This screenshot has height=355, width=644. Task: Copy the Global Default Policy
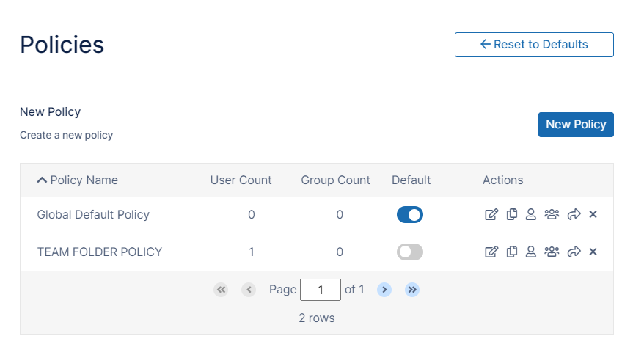pos(512,214)
